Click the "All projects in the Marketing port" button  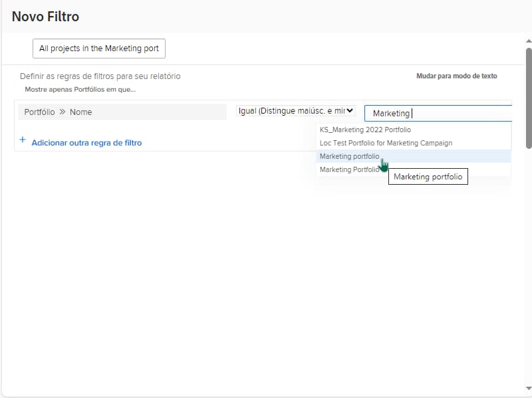click(x=98, y=48)
